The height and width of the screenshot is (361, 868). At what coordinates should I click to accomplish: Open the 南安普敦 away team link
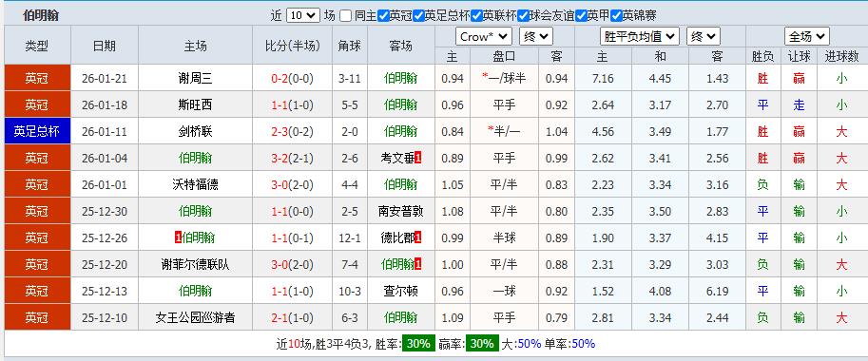[x=401, y=211]
